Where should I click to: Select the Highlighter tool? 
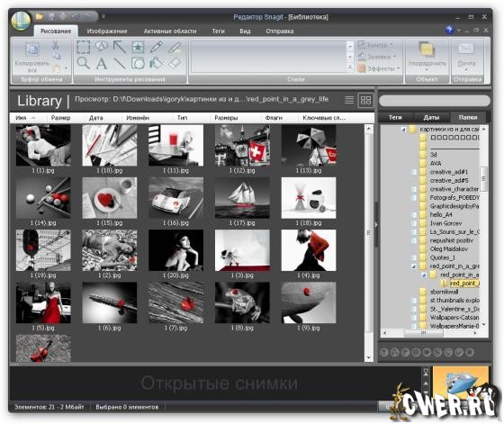tap(175, 47)
